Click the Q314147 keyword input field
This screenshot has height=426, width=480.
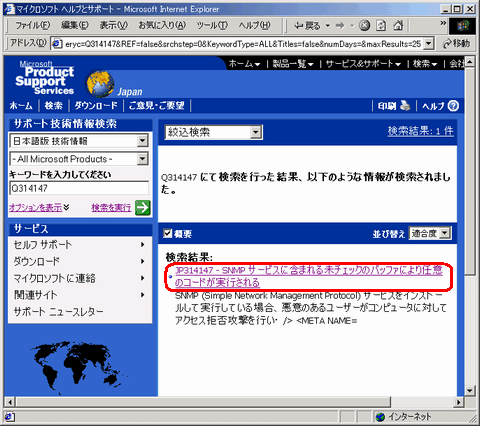tap(79, 188)
